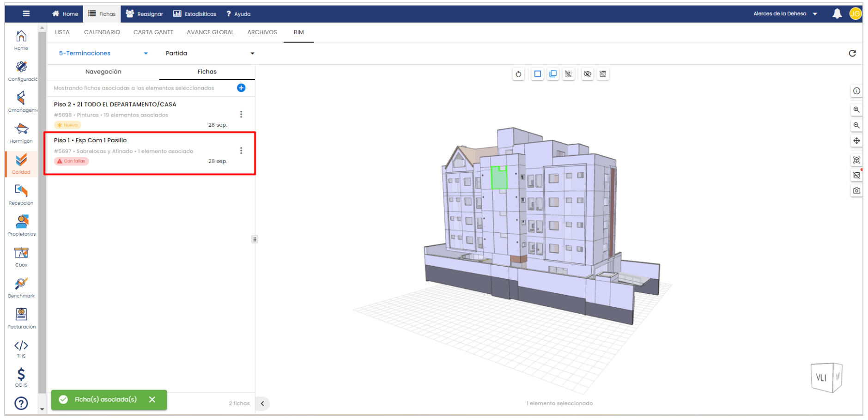Add a ficha with the blue plus icon

[x=241, y=88]
